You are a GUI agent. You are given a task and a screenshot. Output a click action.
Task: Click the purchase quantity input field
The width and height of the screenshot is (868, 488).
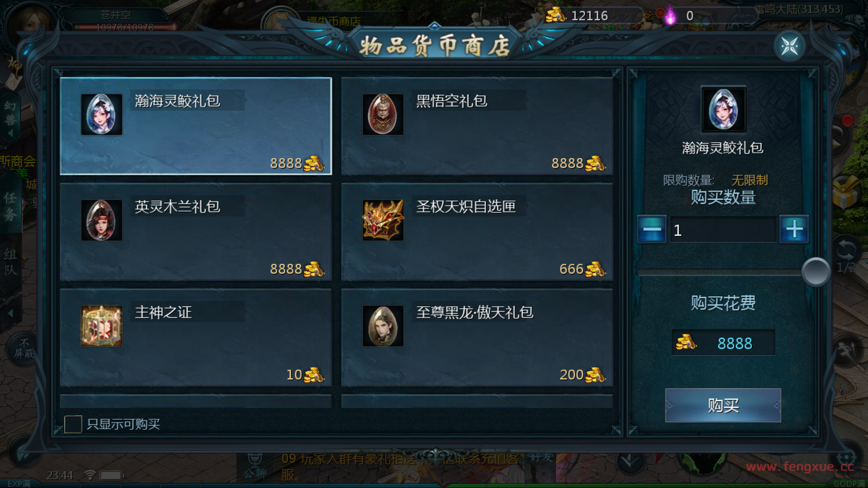pyautogui.click(x=723, y=230)
